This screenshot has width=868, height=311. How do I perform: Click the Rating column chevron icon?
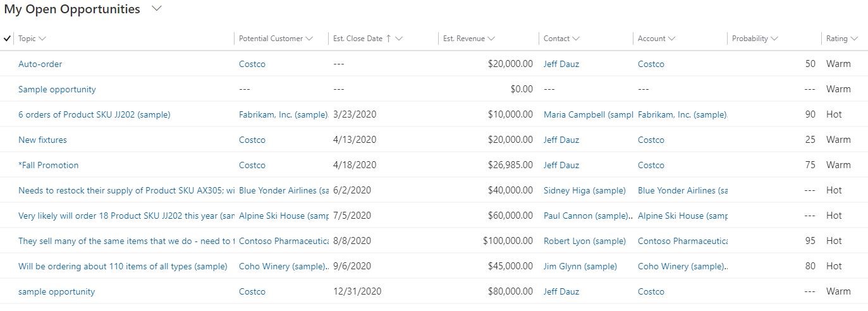click(854, 39)
